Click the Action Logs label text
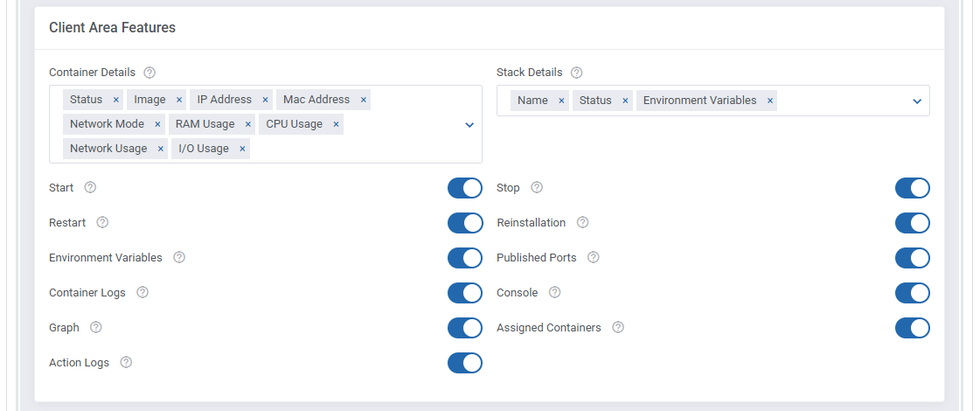This screenshot has height=411, width=980. (x=79, y=363)
